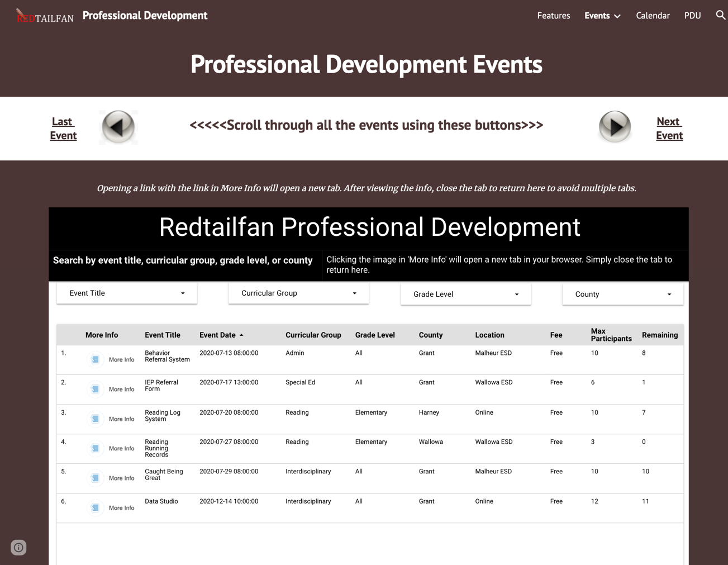The image size is (728, 565).
Task: Click the date 2020-07-17 13:00:00
Action: coord(229,383)
